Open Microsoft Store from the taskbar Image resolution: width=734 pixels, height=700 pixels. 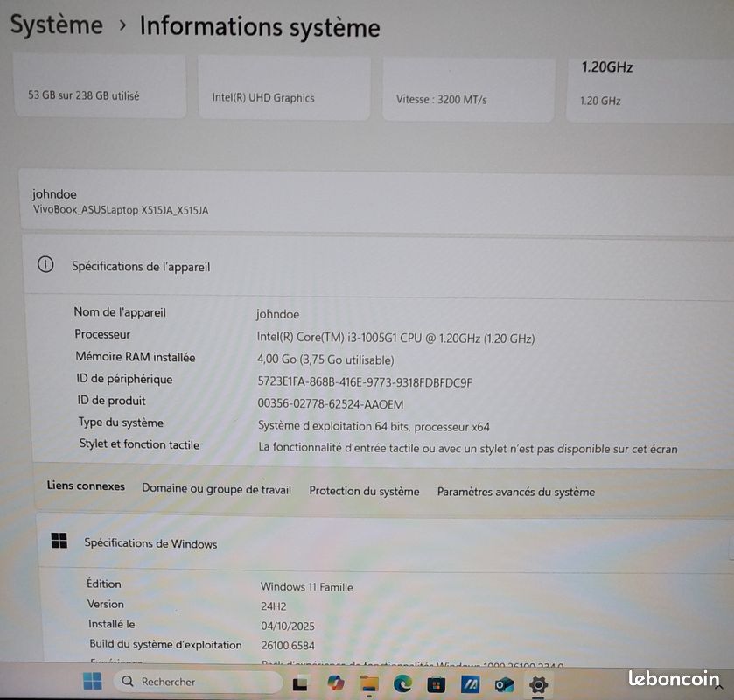point(436,685)
